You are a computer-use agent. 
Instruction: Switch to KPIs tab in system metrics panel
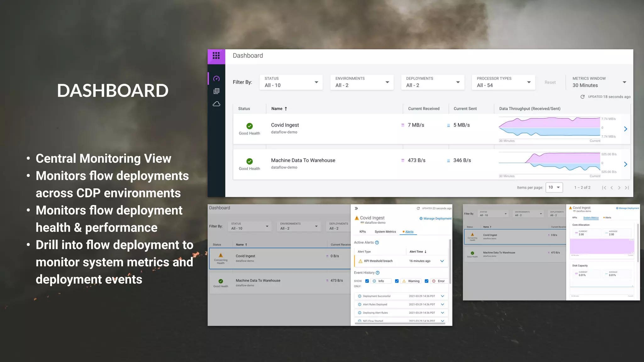[x=575, y=217]
